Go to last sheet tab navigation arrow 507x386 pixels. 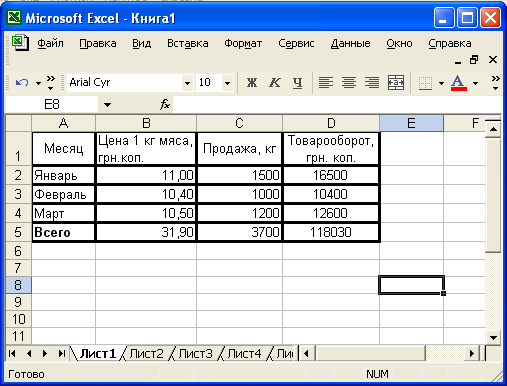pyautogui.click(x=61, y=353)
